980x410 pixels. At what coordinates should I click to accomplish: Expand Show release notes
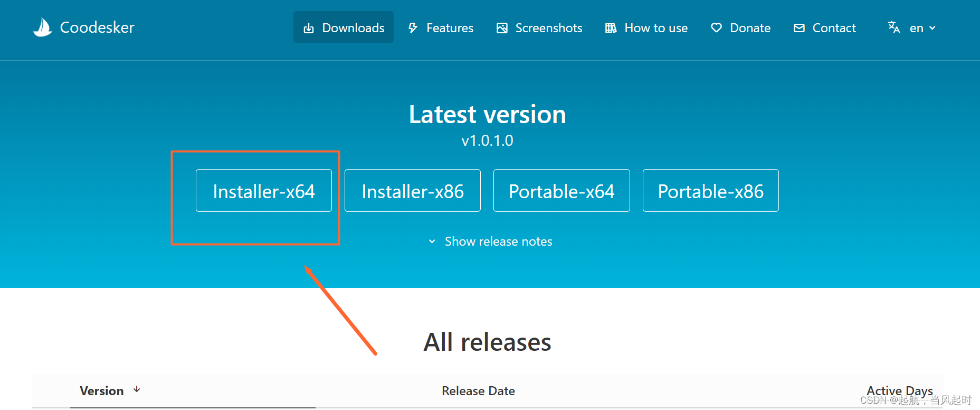tap(490, 241)
